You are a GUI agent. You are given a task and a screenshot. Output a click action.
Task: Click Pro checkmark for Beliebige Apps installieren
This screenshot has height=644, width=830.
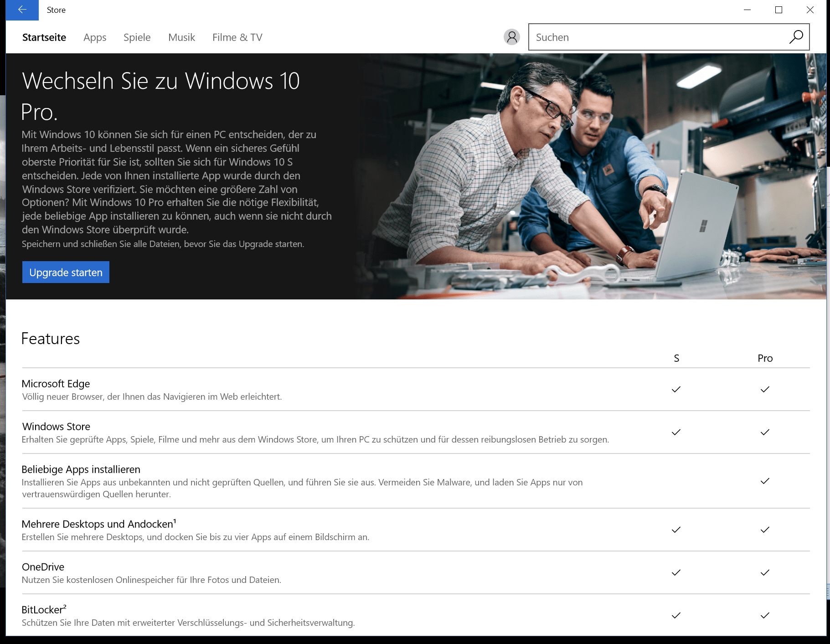tap(765, 481)
